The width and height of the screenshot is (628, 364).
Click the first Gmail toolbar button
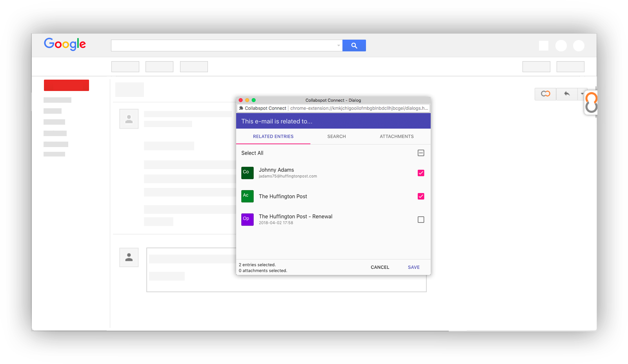[125, 67]
